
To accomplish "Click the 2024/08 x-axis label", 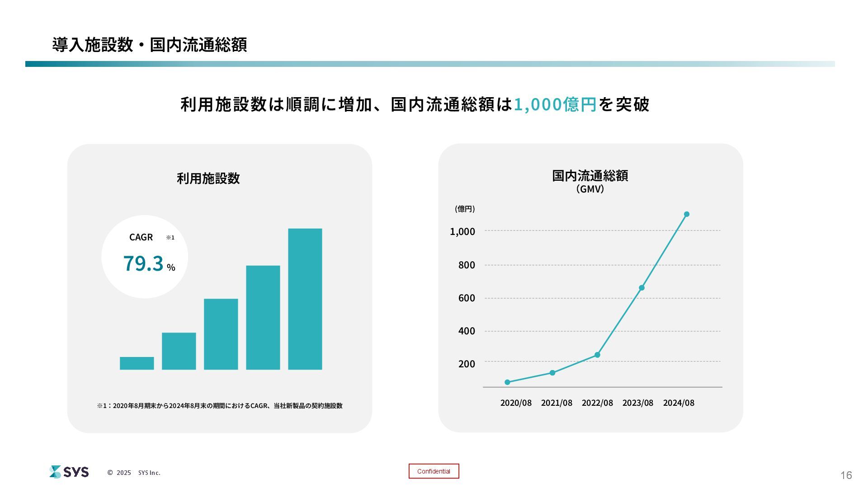I will click(679, 403).
